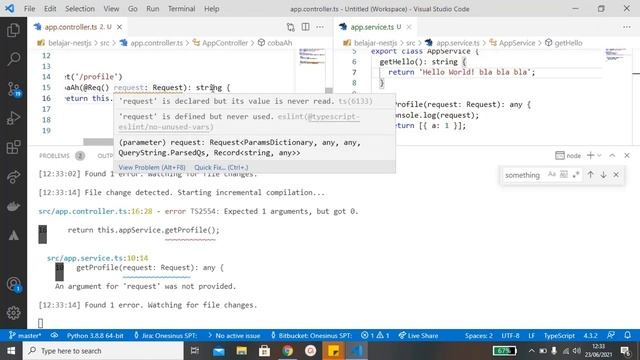Image resolution: width=640 pixels, height=360 pixels.
Task: Toggle Match Case in terminal find
Action: tap(552, 175)
